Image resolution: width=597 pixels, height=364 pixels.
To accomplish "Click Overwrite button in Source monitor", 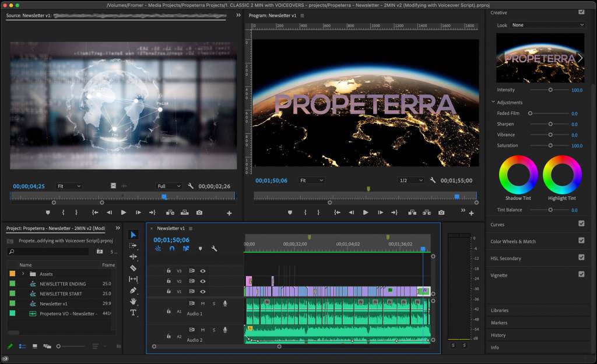I will click(x=185, y=213).
